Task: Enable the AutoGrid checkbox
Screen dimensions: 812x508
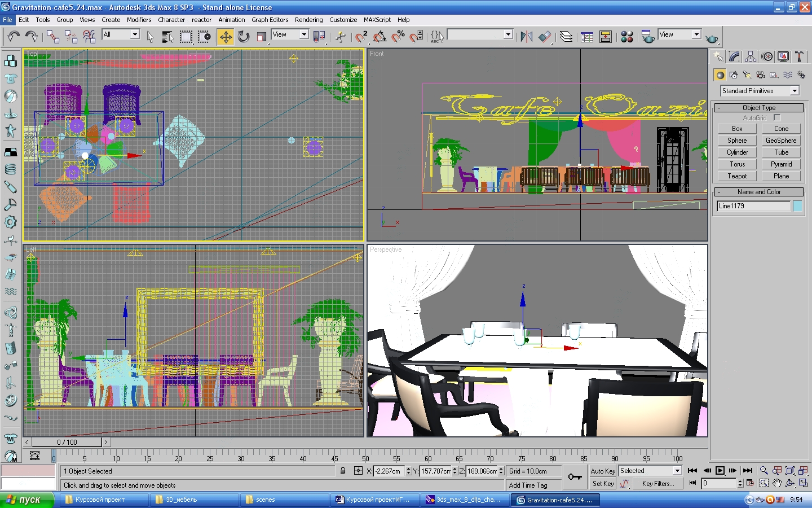Action: pyautogui.click(x=777, y=117)
